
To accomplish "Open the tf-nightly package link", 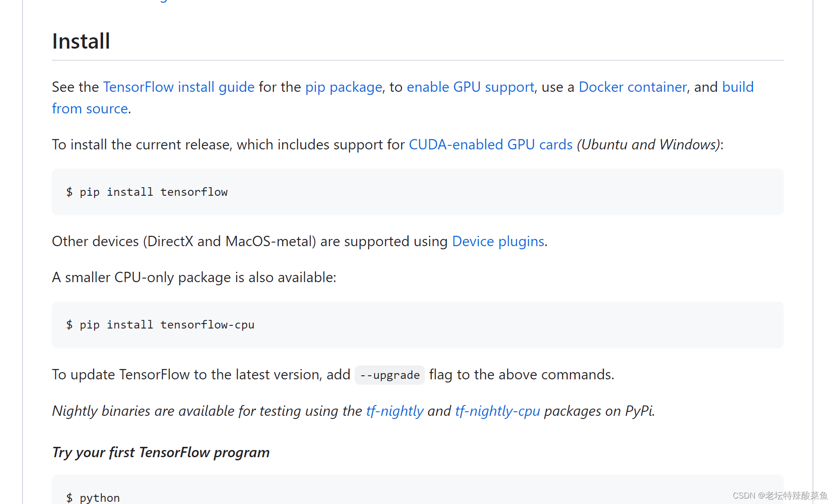I will (395, 411).
